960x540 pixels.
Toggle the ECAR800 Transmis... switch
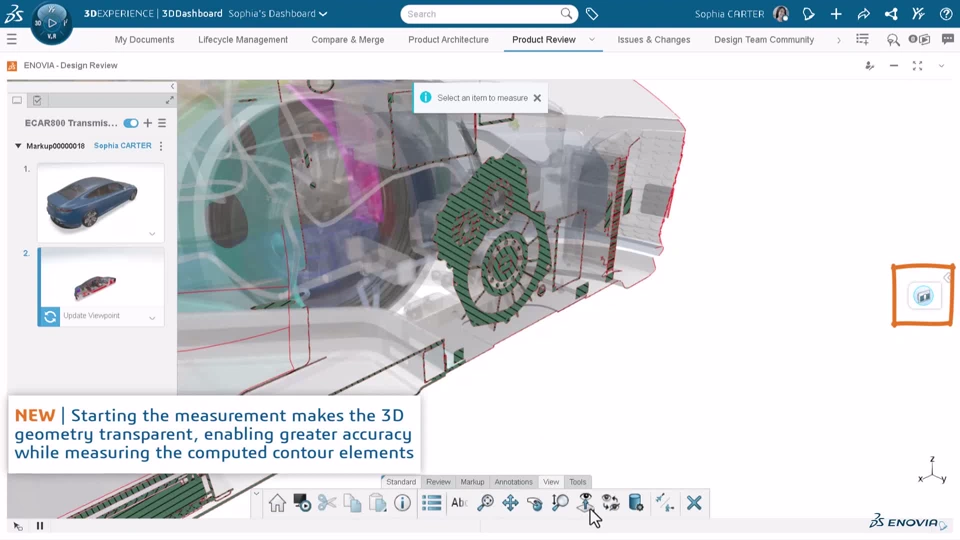tap(130, 123)
